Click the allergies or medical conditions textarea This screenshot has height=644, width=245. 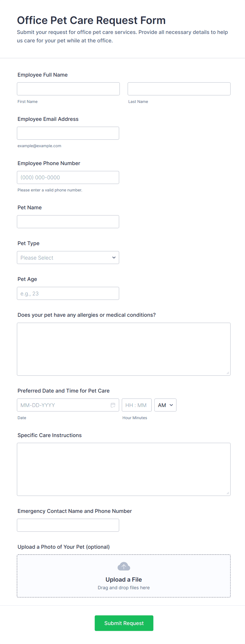124,349
